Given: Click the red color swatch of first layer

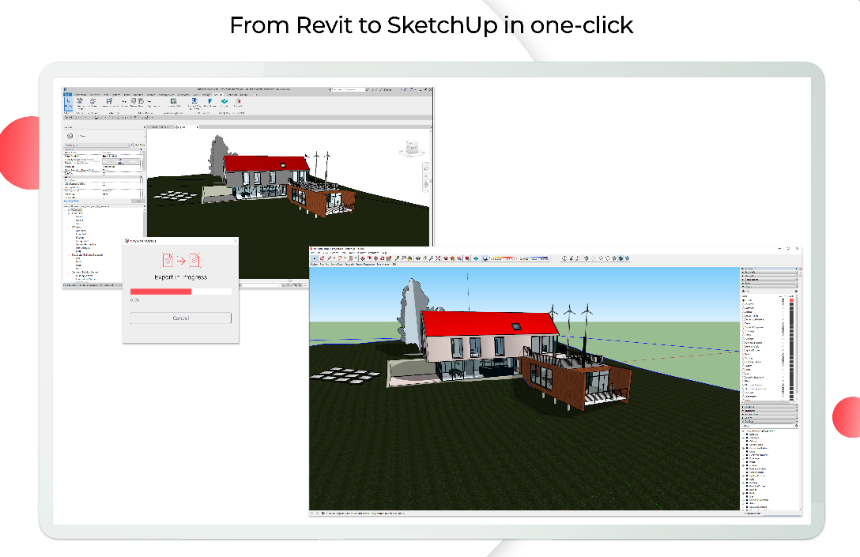Looking at the screenshot, I should [x=791, y=300].
